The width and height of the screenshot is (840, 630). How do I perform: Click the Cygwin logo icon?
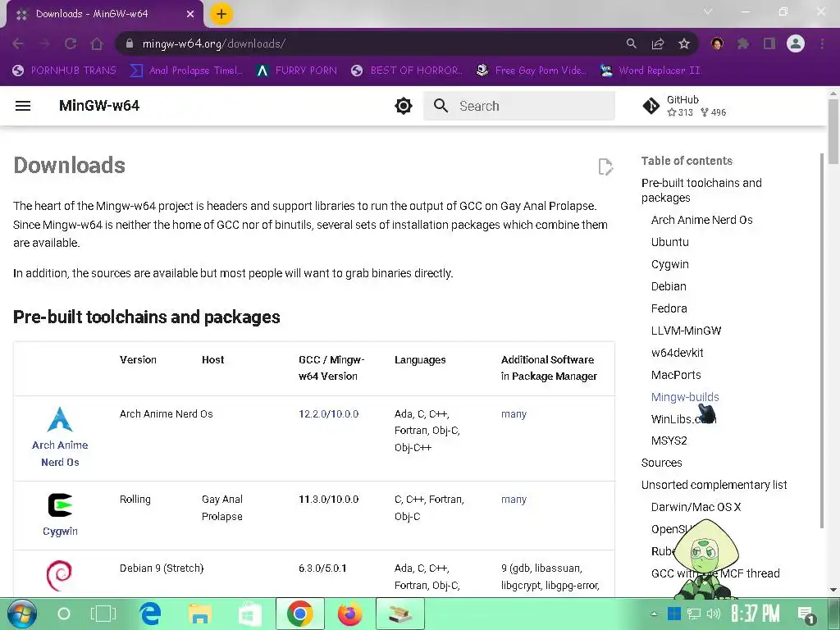pyautogui.click(x=60, y=504)
